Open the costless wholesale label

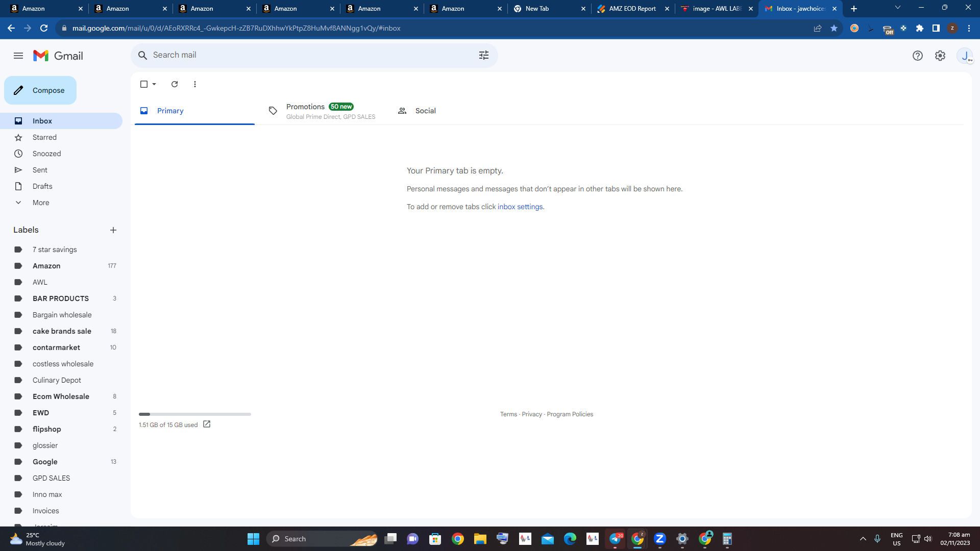(x=61, y=364)
